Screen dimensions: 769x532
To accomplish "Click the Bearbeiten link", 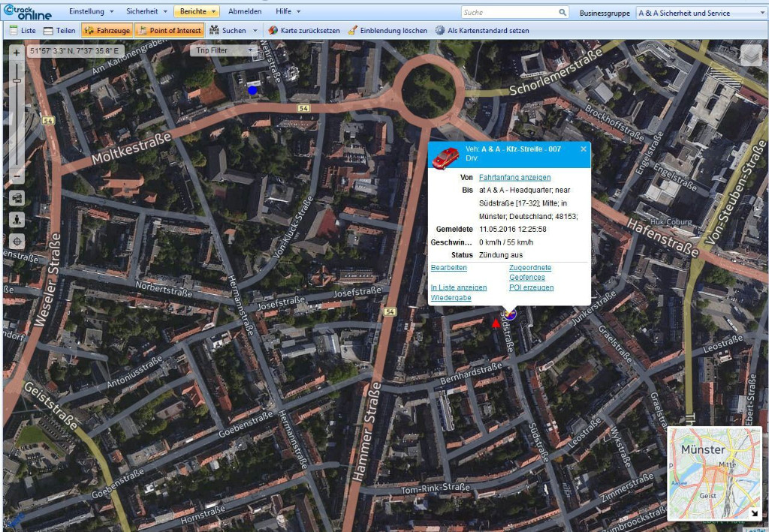I will click(x=449, y=267).
